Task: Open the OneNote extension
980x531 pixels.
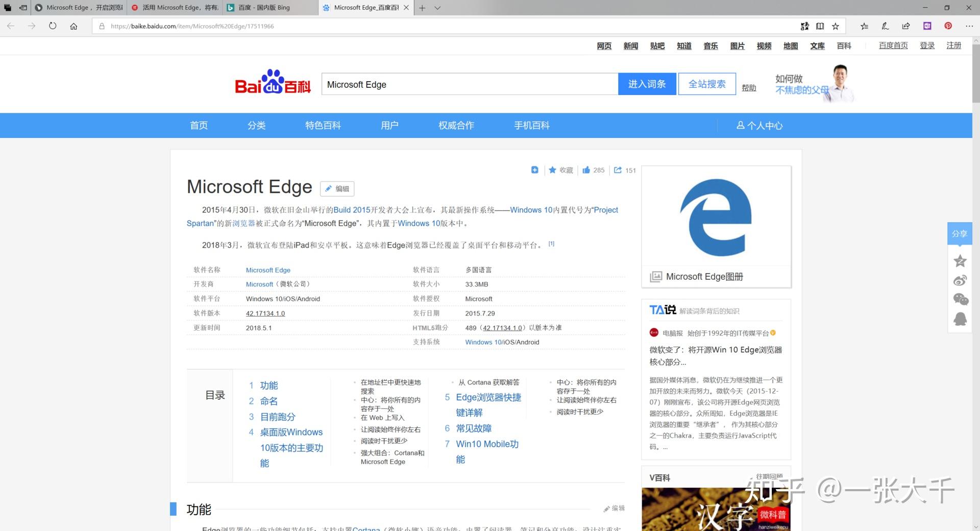Action: tap(927, 26)
